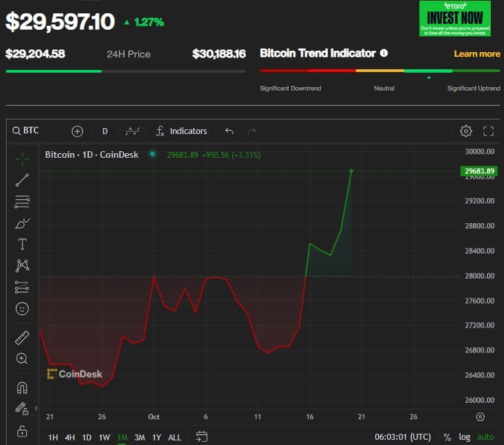Toggle stay in drawing mode
Screen dimensions: 504x445
[22, 409]
